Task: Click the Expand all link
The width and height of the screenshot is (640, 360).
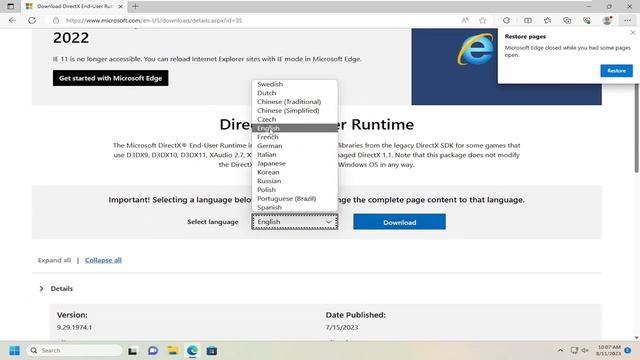Action: pos(54,260)
